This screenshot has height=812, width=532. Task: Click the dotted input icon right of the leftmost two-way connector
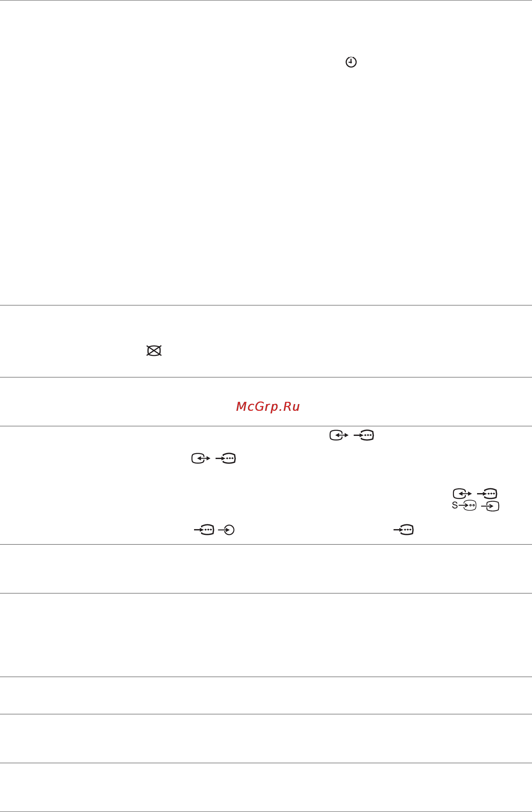coord(226,458)
